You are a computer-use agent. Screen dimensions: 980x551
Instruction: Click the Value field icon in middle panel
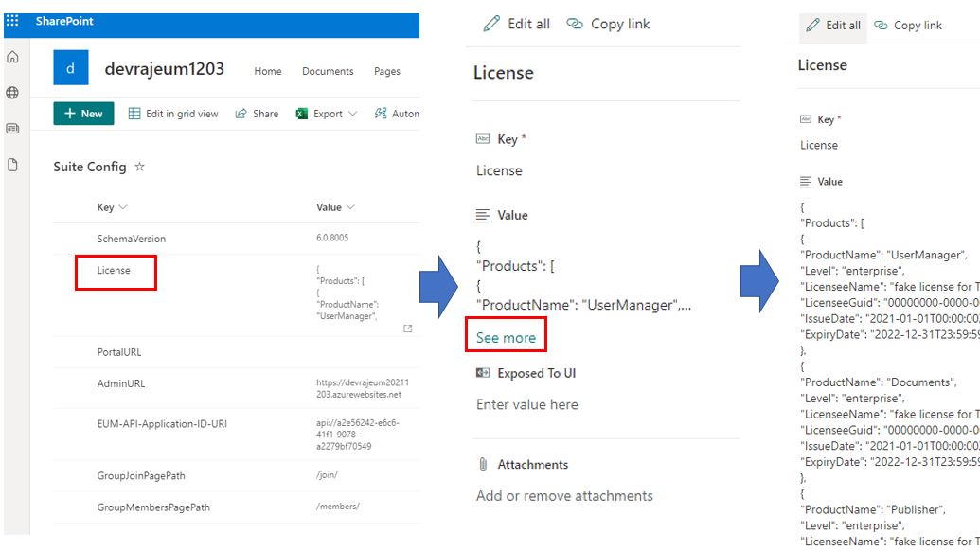(x=483, y=216)
